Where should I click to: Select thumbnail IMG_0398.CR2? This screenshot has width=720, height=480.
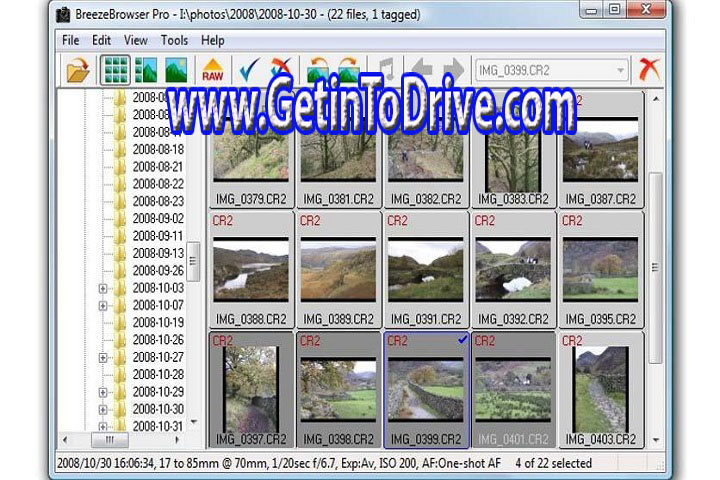(x=338, y=390)
